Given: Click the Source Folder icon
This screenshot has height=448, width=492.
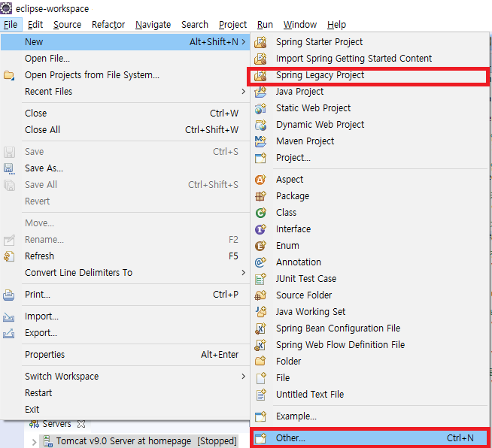Looking at the screenshot, I should (x=260, y=295).
